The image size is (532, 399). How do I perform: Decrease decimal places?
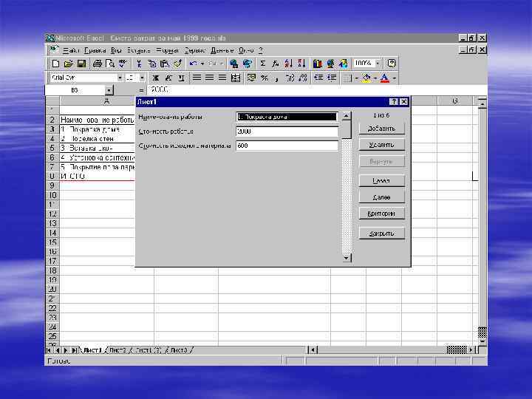pos(303,78)
